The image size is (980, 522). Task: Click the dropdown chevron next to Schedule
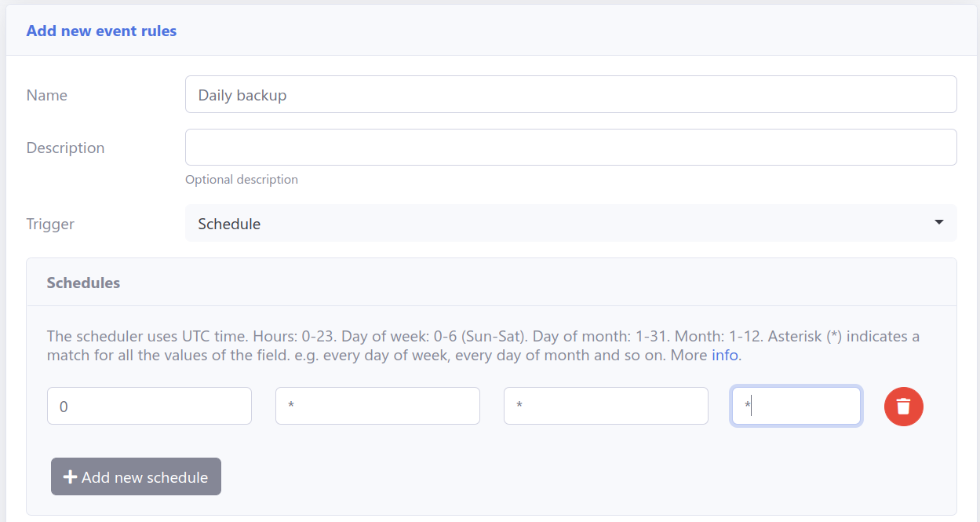[938, 223]
